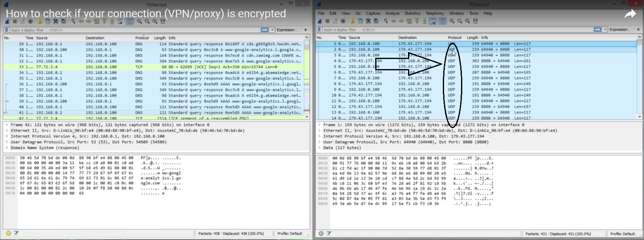This screenshot has width=644, height=240.
Task: Expand Frame 41 details in left window
Action: click(x=7, y=125)
